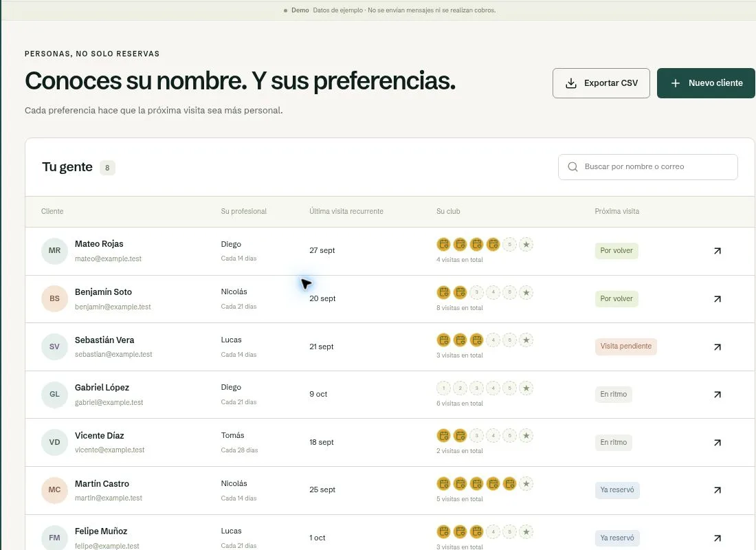This screenshot has width=756, height=550.
Task: Click the name Mateo Rojas
Action: [99, 244]
